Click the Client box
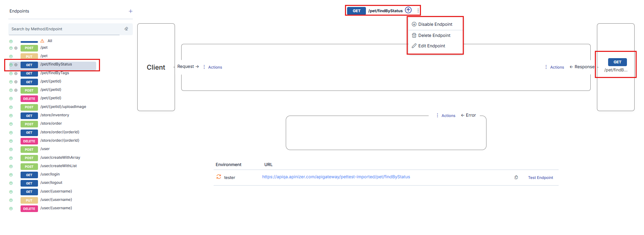644x235 pixels. [x=156, y=67]
